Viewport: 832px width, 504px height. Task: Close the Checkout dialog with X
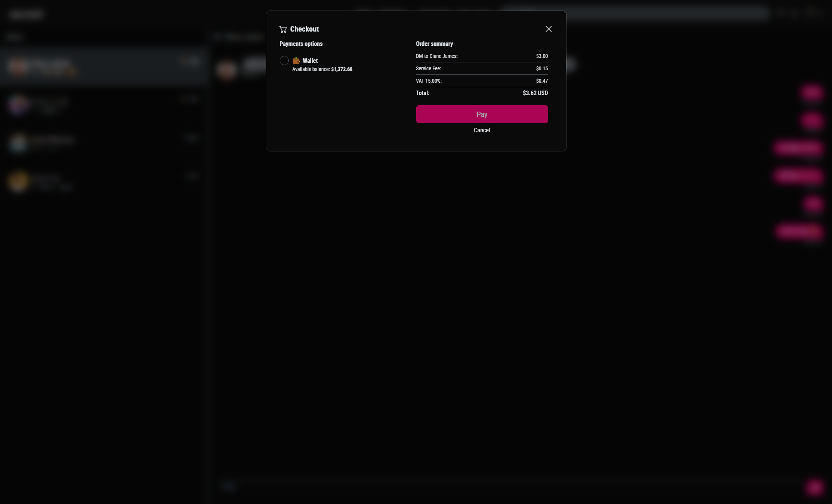tap(549, 29)
